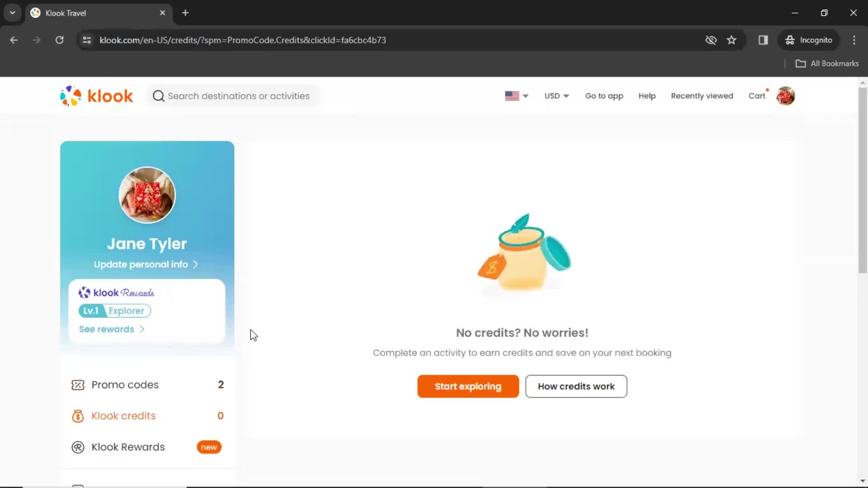Expand the USD currency dropdown

pyautogui.click(x=556, y=96)
